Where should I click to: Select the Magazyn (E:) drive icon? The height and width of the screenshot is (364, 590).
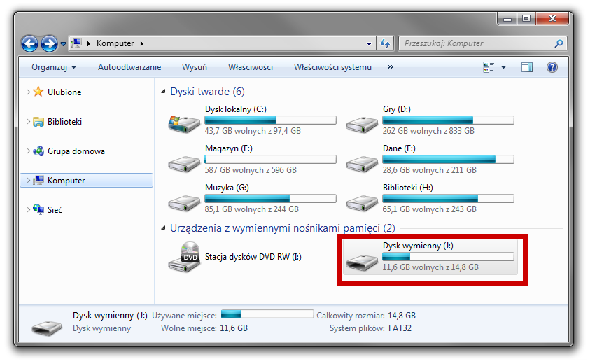click(x=184, y=164)
